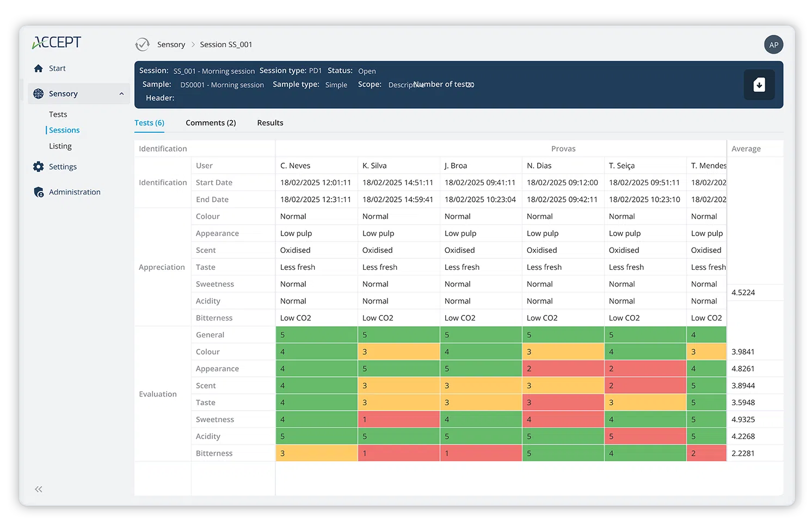Click K. Silva red Sweetness score 1
812x526 pixels.
398,419
